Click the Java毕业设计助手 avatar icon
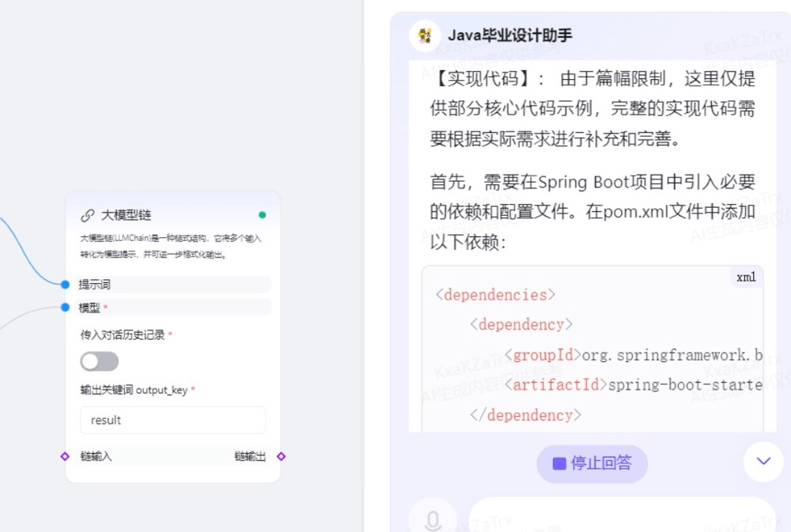 pos(426,36)
